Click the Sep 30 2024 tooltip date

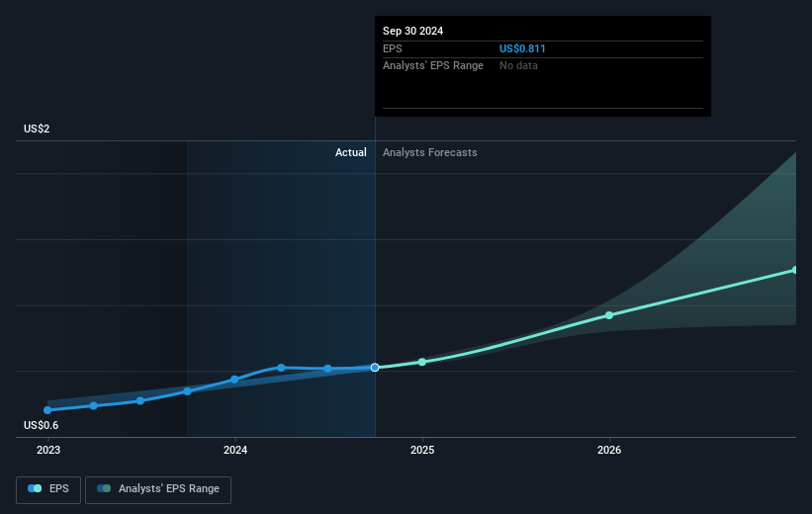[x=412, y=31]
